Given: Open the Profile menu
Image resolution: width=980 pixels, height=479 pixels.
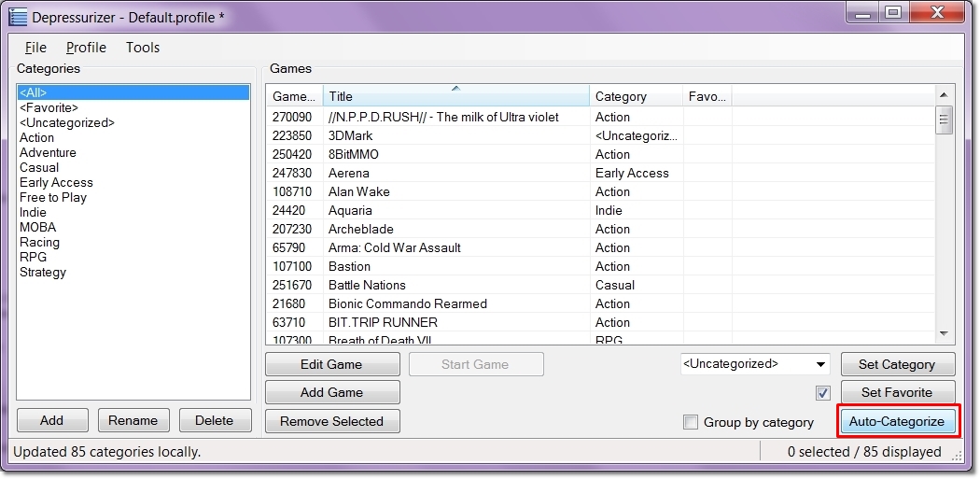Looking at the screenshot, I should pyautogui.click(x=86, y=48).
